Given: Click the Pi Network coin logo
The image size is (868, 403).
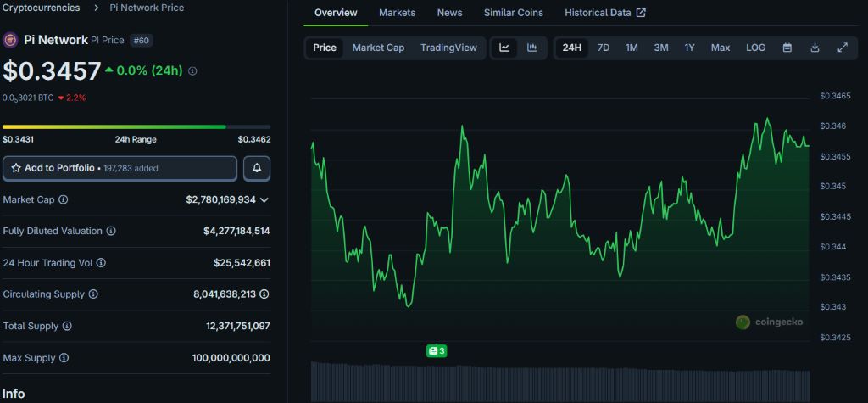Looking at the screenshot, I should coord(11,40).
